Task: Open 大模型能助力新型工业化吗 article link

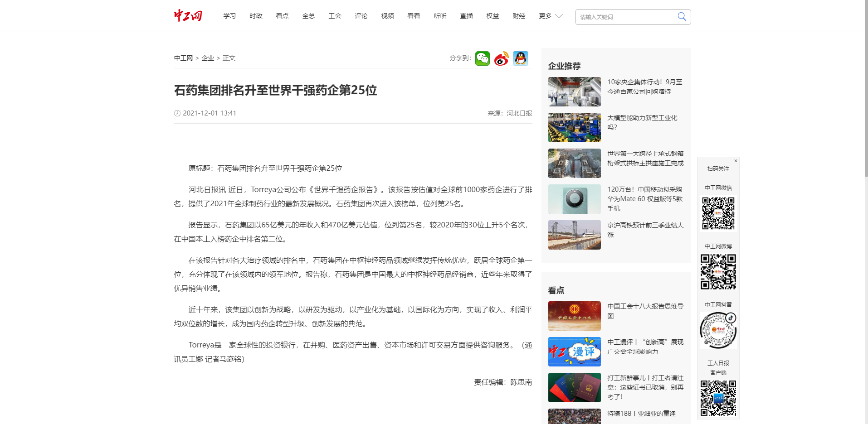Action: pyautogui.click(x=642, y=122)
